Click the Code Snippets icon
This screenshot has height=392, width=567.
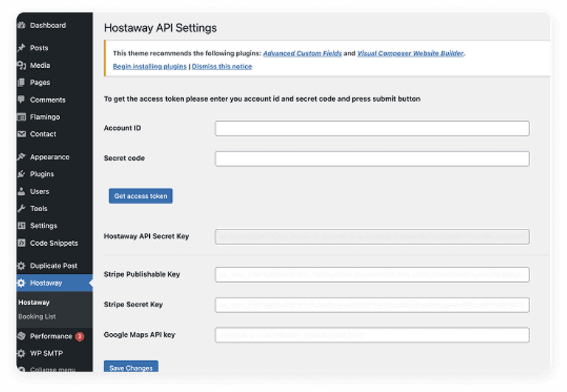21,243
